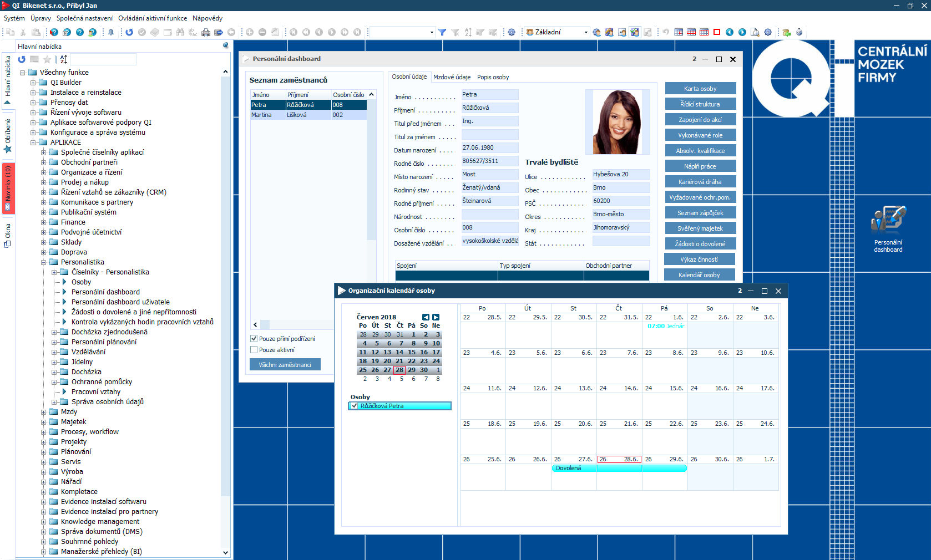Click the sort A-Z icon in Hlavní nabídka
Viewport: 931px width, 560px height.
click(x=64, y=59)
